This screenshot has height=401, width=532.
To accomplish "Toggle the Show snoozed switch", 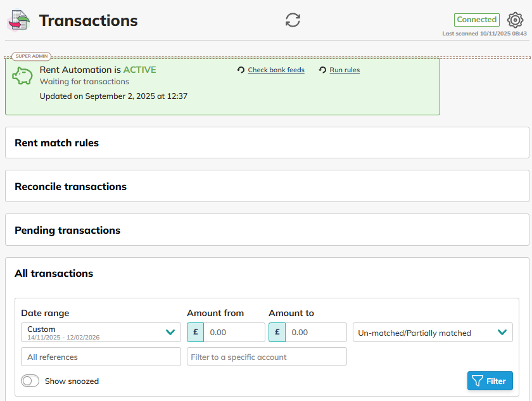I will click(x=30, y=381).
